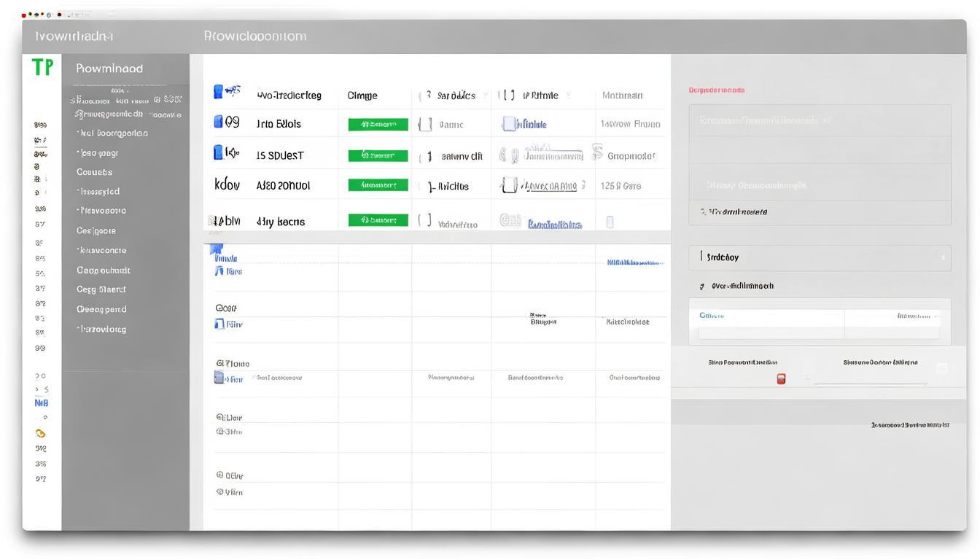Click the green button in the fourth row
980x560 pixels.
[378, 185]
